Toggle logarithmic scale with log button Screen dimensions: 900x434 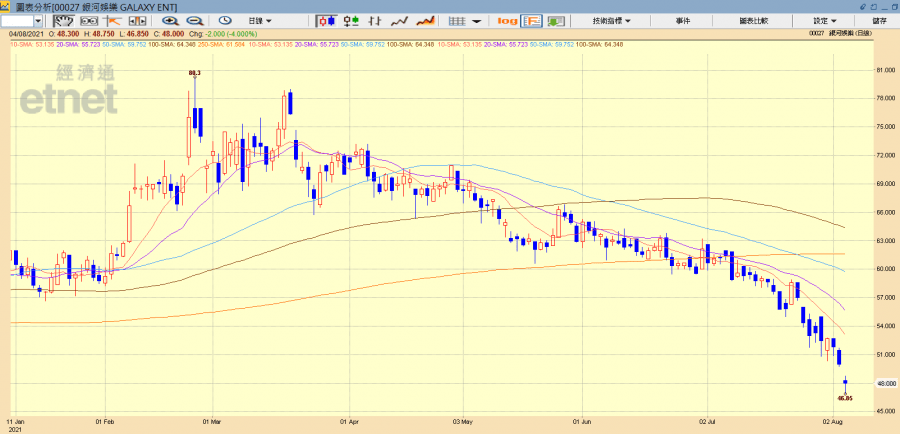click(x=506, y=20)
